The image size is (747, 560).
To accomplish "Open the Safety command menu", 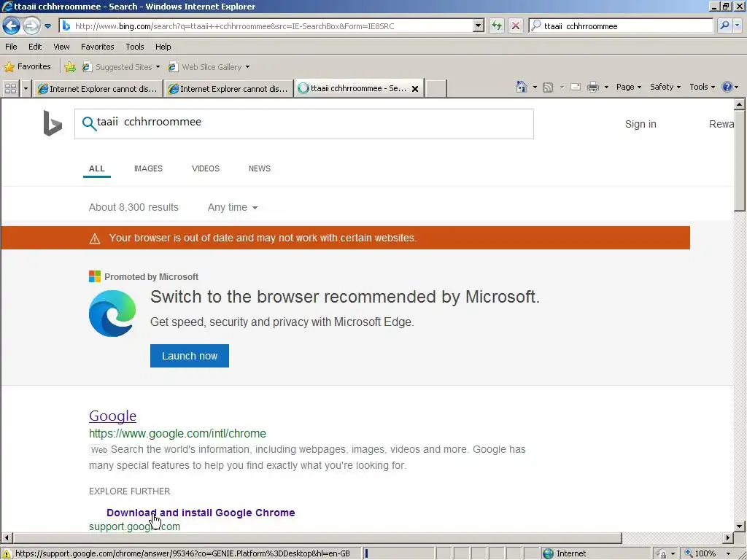I will [x=665, y=87].
